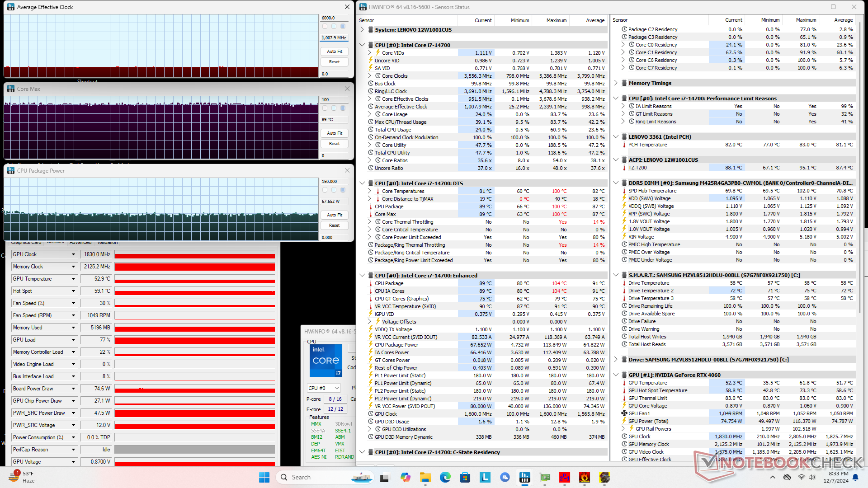Open the CPU #0 selector combo box
Image resolution: width=868 pixels, height=488 pixels.
click(x=324, y=388)
